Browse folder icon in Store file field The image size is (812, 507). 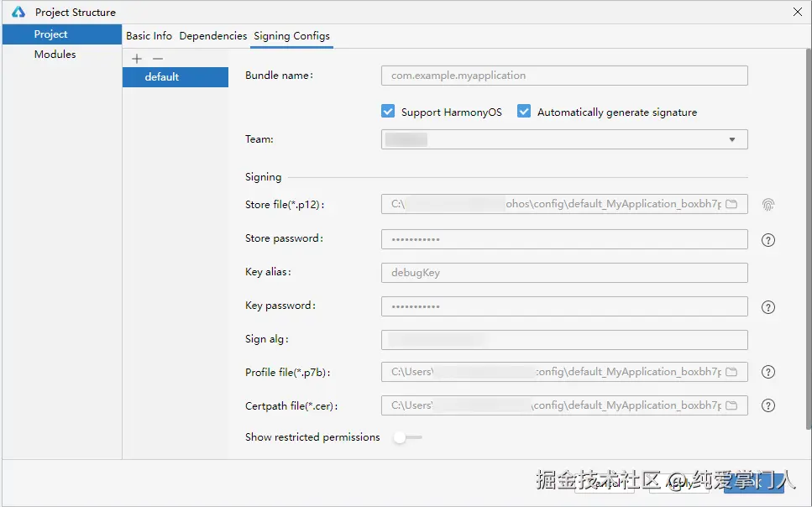coord(731,204)
